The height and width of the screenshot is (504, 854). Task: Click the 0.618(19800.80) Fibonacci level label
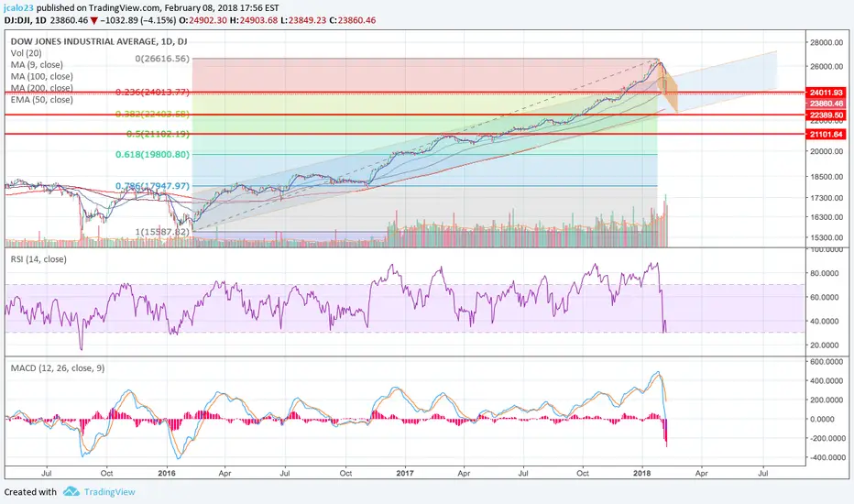point(152,154)
